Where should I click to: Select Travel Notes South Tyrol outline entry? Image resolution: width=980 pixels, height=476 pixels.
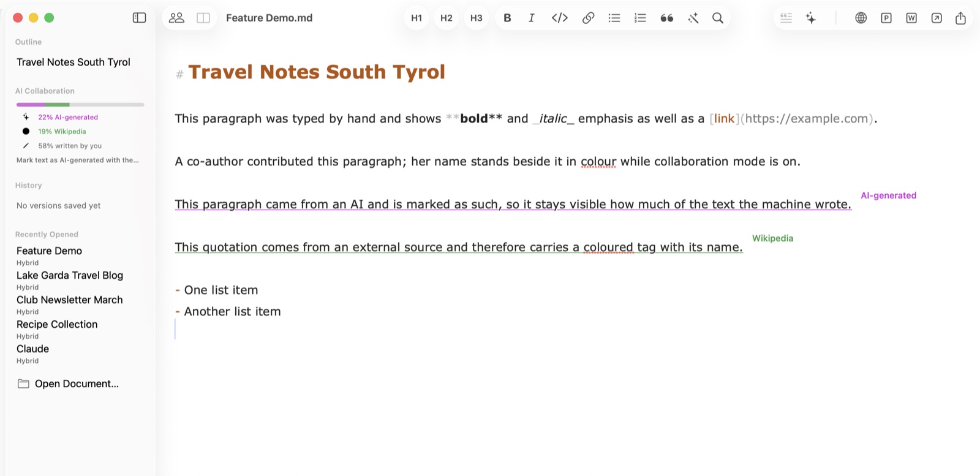pos(73,62)
